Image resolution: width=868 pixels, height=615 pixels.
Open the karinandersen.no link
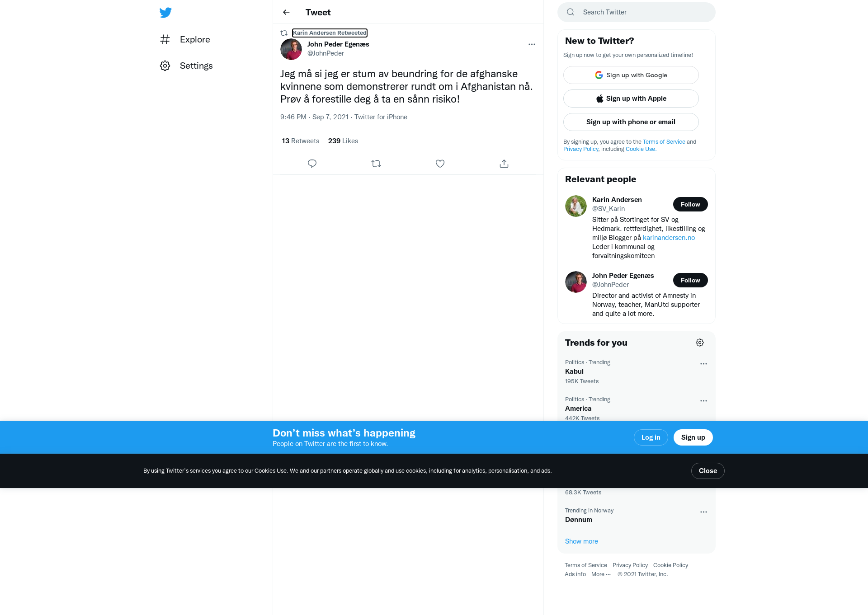pos(669,238)
